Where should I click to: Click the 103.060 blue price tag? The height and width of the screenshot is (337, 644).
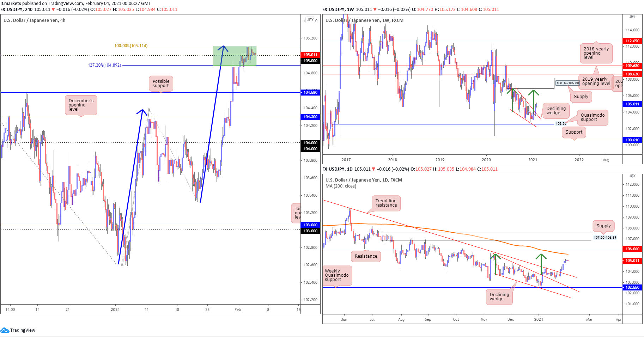310,225
